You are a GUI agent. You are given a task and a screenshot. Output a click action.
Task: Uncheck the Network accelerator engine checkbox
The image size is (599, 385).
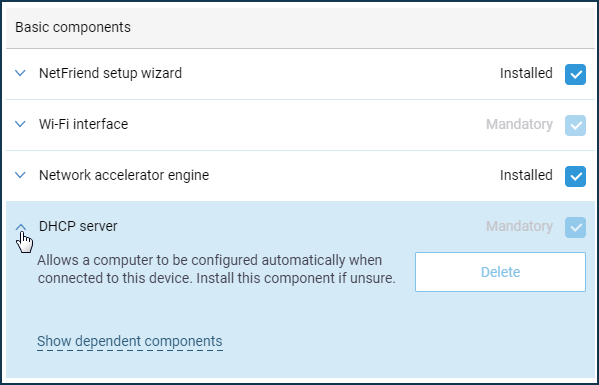575,176
